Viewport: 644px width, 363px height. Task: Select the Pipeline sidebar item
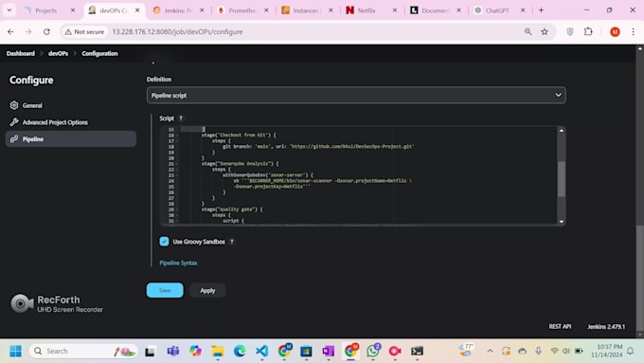71,139
